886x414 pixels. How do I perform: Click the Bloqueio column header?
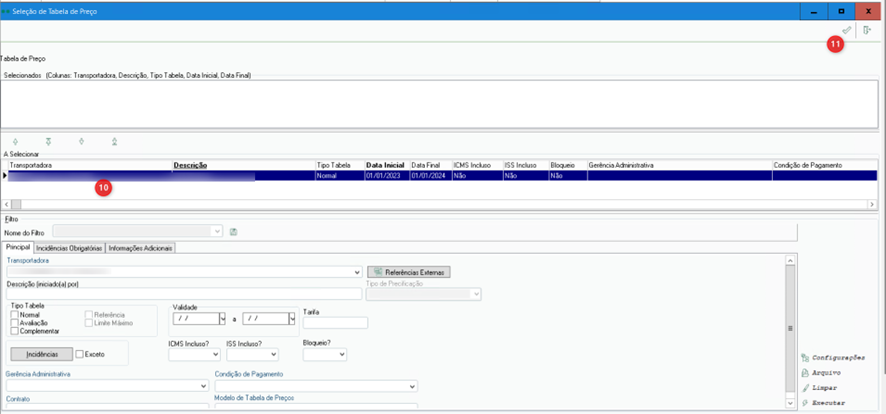pos(567,165)
